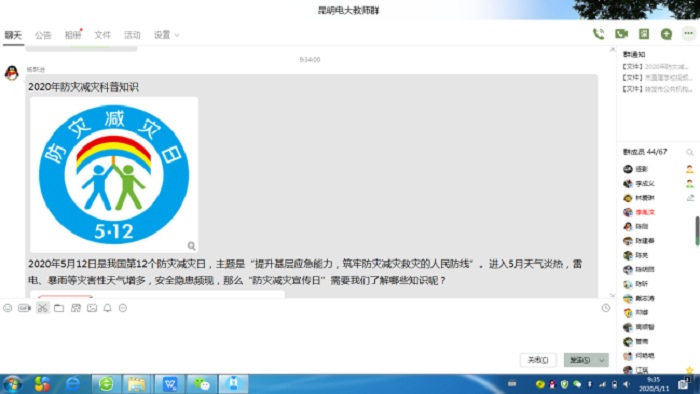Screen dimensions: 700x394
Task: Open the active QQ window taskbar button
Action: [233, 384]
